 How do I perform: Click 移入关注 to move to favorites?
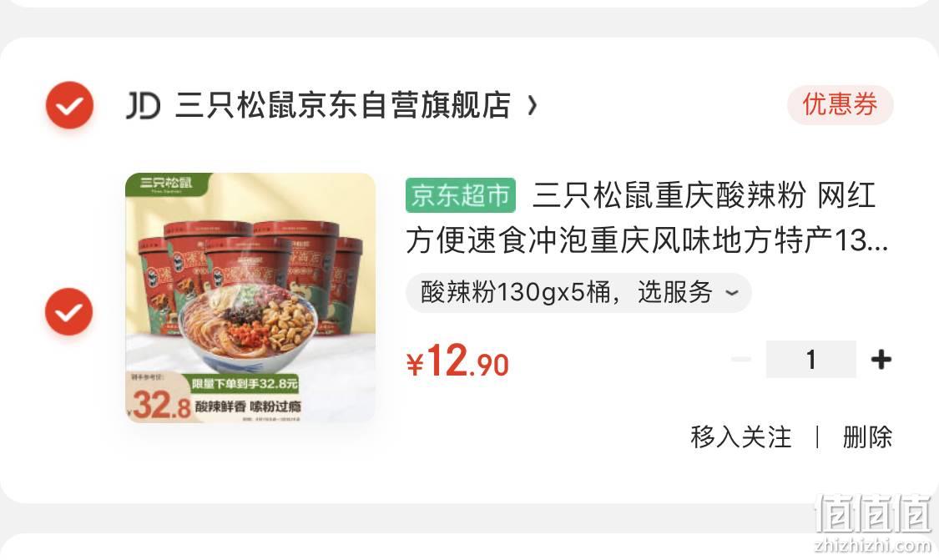pos(741,436)
